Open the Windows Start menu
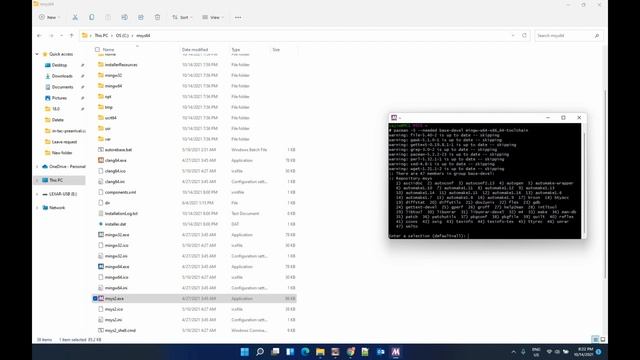 (x=244, y=351)
